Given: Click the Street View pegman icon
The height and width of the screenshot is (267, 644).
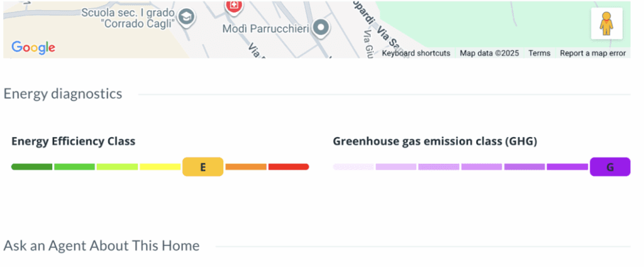Looking at the screenshot, I should [606, 24].
